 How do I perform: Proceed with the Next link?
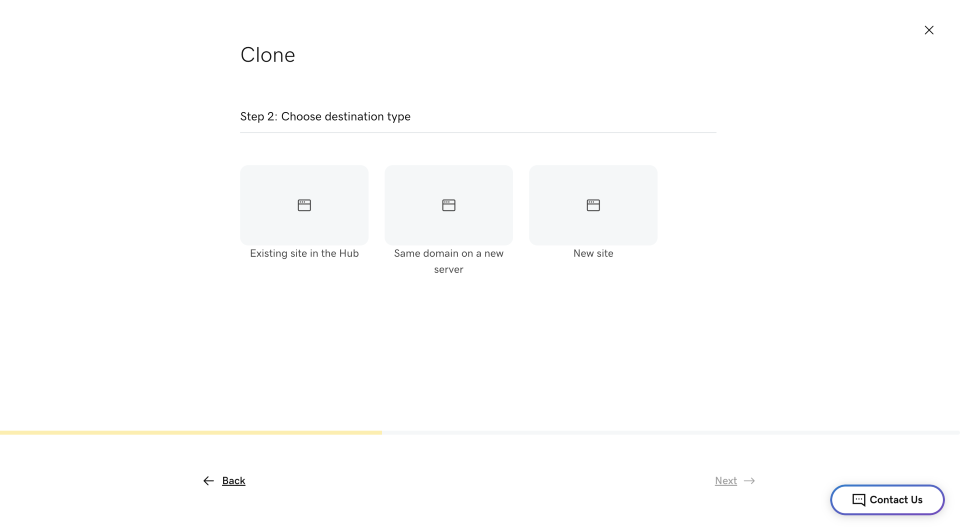726,481
